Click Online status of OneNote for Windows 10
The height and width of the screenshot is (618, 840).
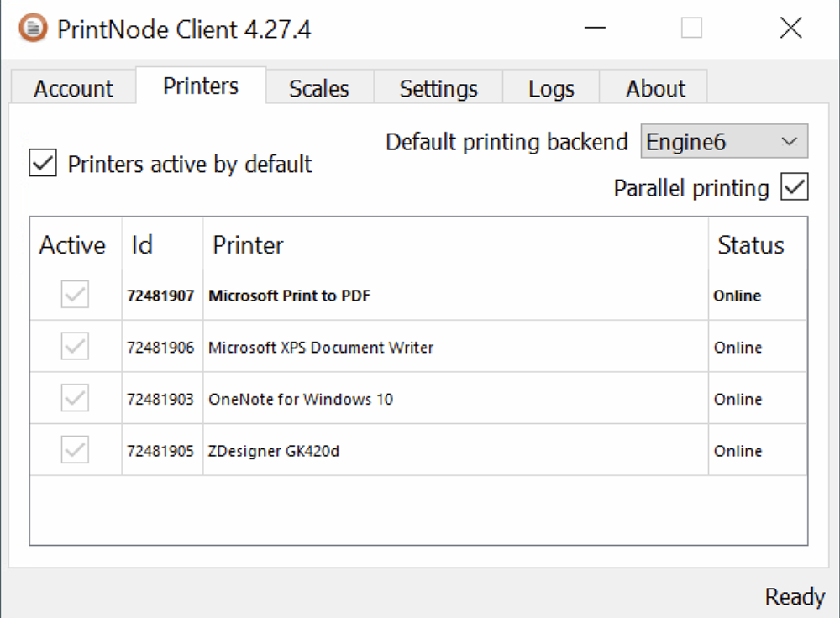click(x=738, y=400)
